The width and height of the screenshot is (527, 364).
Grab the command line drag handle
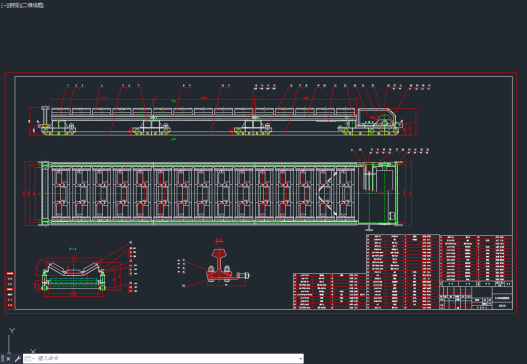[x=2, y=359]
